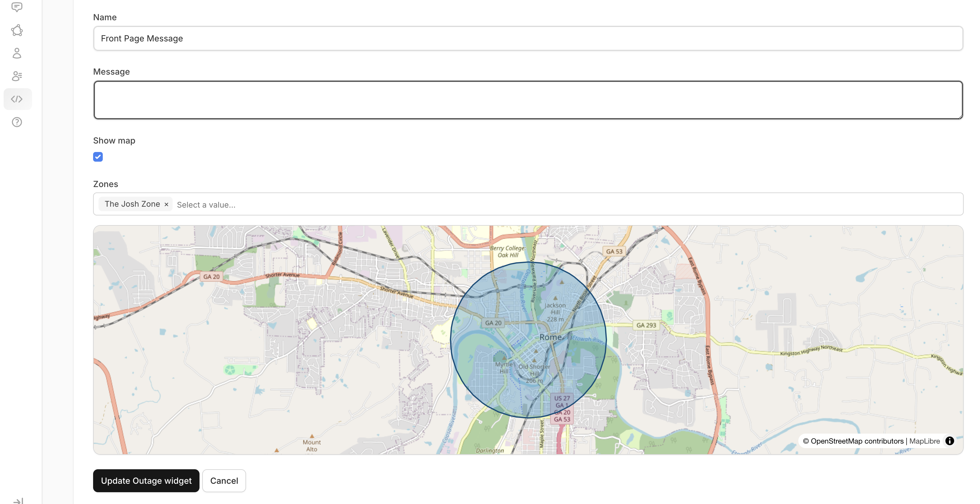Expand the sidebar with the arrow icon
This screenshot has height=504, width=980.
[x=18, y=501]
